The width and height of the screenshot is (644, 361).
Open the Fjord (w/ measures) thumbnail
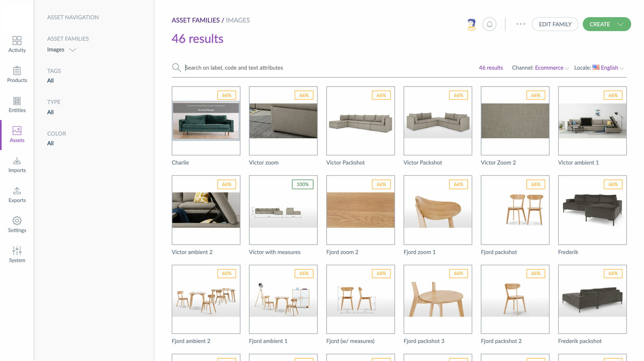(361, 299)
